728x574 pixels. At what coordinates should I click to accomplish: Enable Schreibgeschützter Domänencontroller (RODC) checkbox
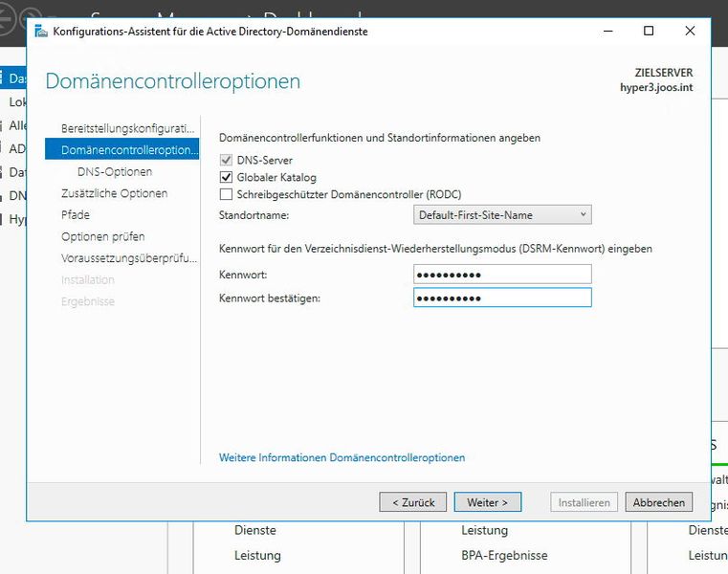click(x=226, y=194)
